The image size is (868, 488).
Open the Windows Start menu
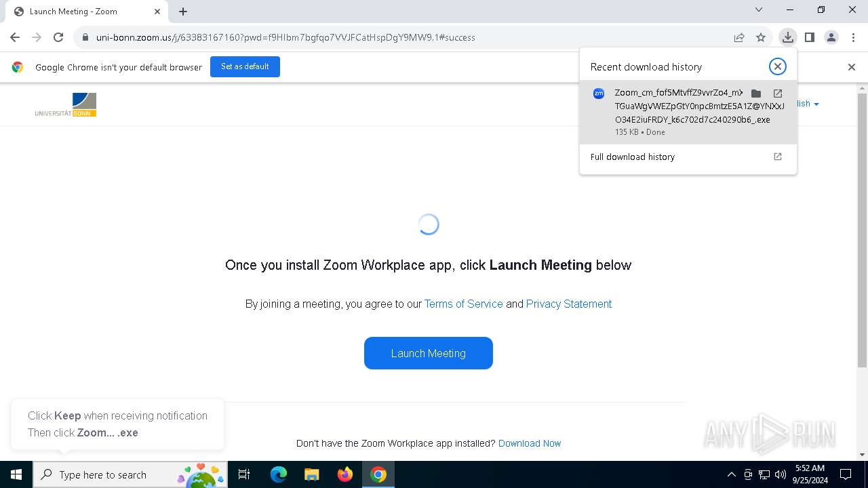point(16,474)
